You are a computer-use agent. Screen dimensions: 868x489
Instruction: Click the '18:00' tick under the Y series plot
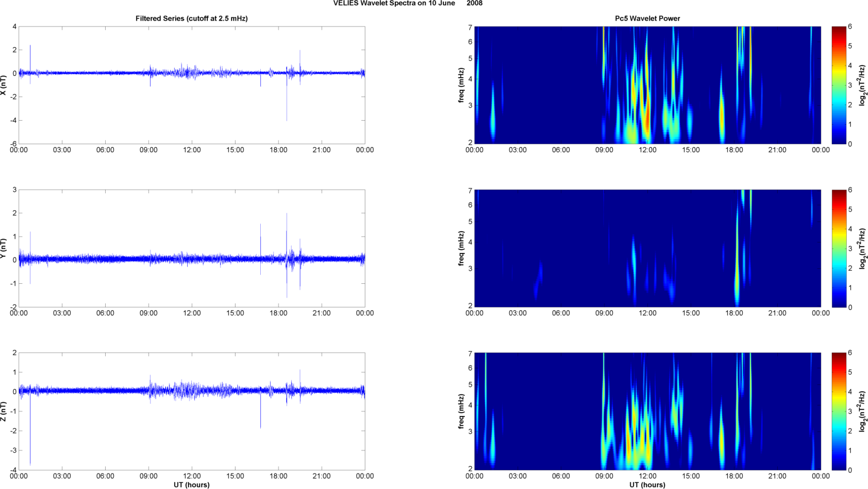279,313
